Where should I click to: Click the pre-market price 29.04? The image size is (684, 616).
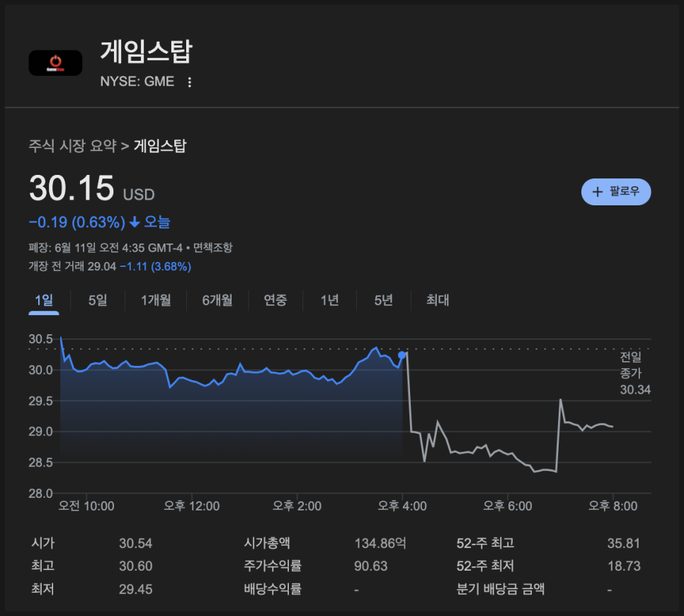click(102, 266)
